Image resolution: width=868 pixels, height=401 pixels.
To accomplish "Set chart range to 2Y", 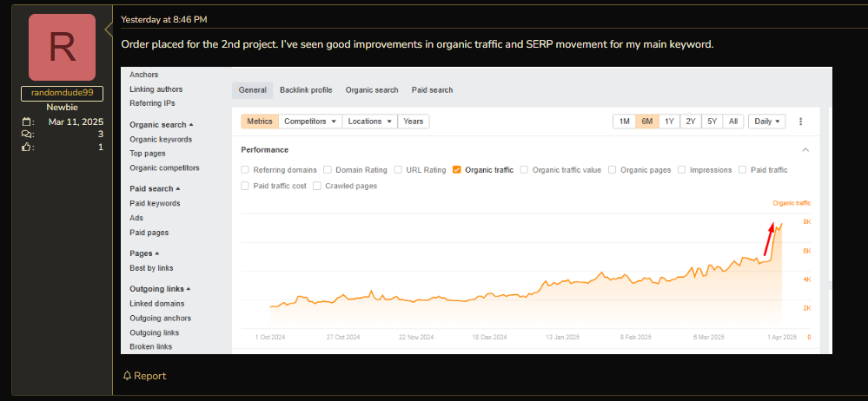I will (691, 122).
